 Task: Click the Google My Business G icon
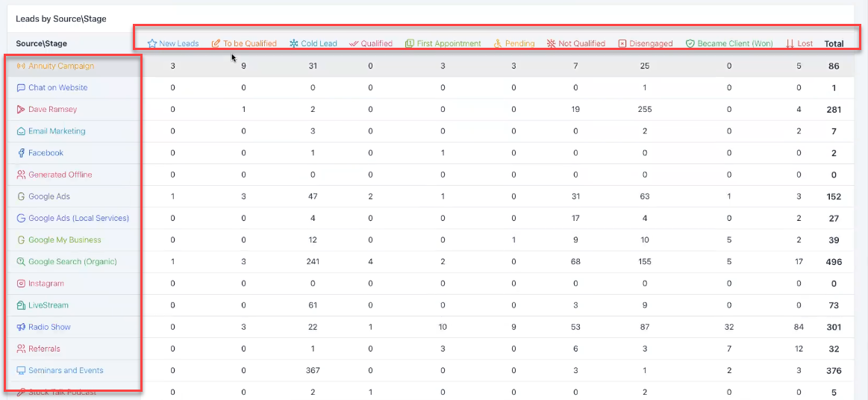21,240
